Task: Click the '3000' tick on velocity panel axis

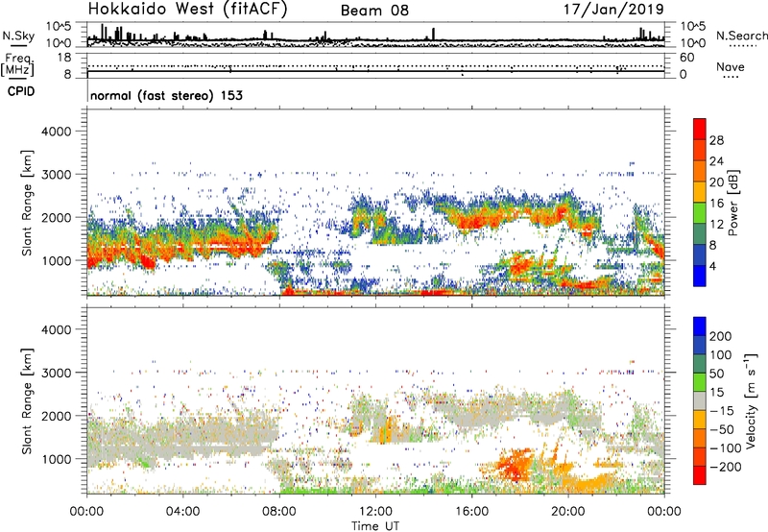Action: (x=57, y=373)
